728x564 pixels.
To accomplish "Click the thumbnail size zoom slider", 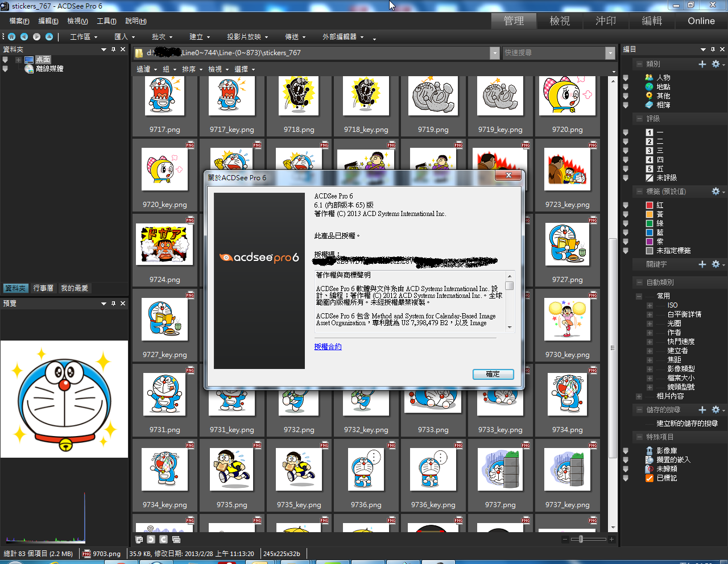I will [580, 539].
